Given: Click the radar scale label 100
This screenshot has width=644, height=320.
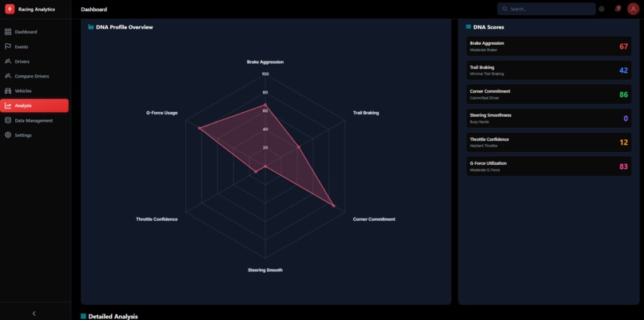Looking at the screenshot, I should point(265,74).
